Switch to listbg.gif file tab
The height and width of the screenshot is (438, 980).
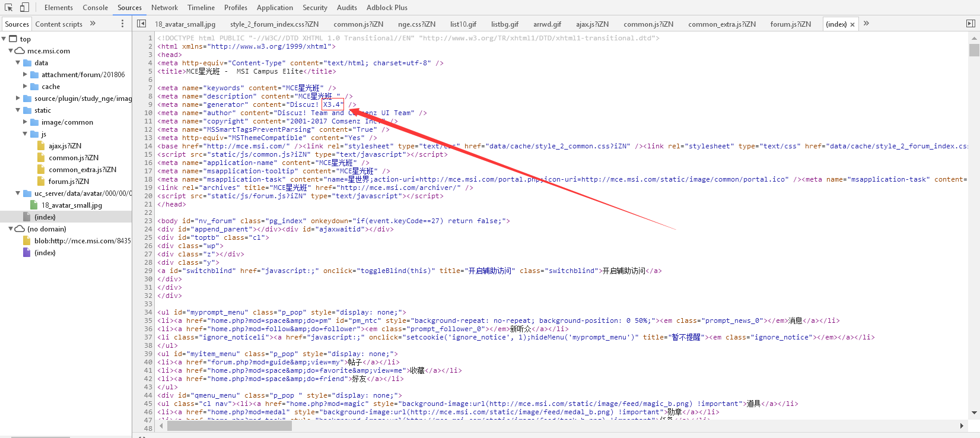[x=505, y=24]
